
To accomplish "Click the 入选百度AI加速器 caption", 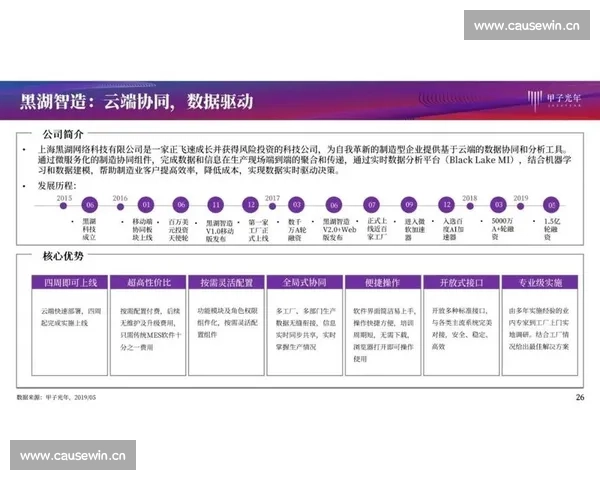I will point(453,229).
